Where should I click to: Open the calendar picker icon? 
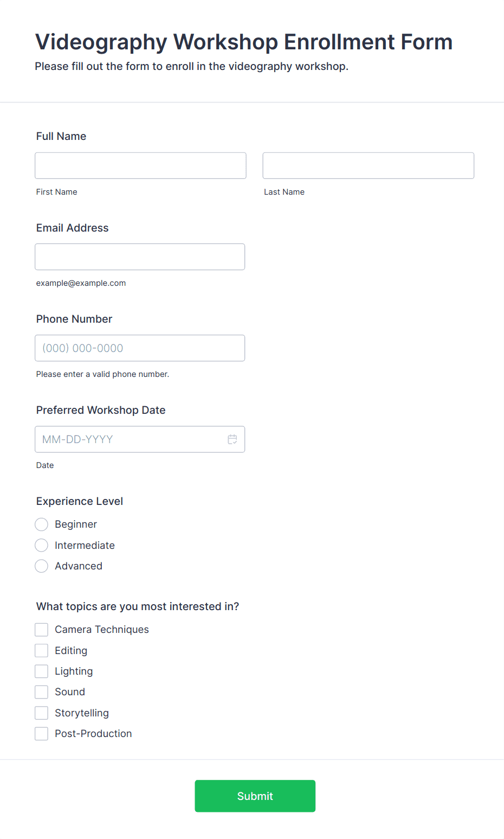click(232, 439)
